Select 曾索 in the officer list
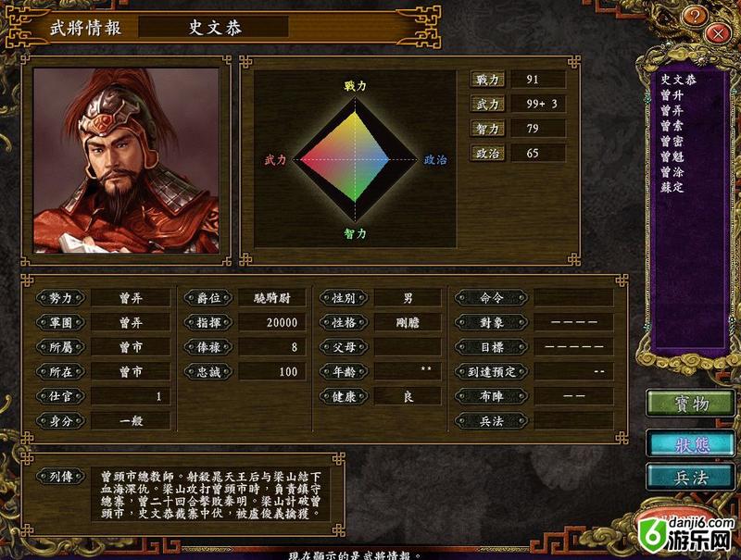This screenshot has height=560, width=741. coord(672,126)
